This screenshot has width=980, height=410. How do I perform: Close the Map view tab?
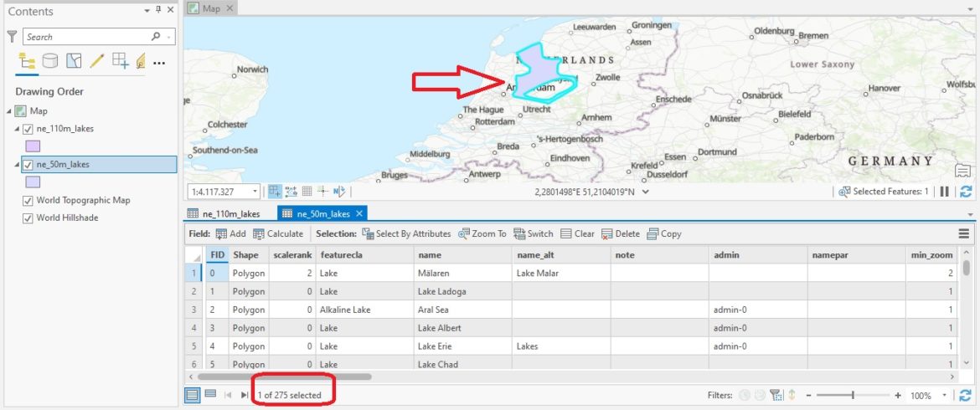(230, 8)
